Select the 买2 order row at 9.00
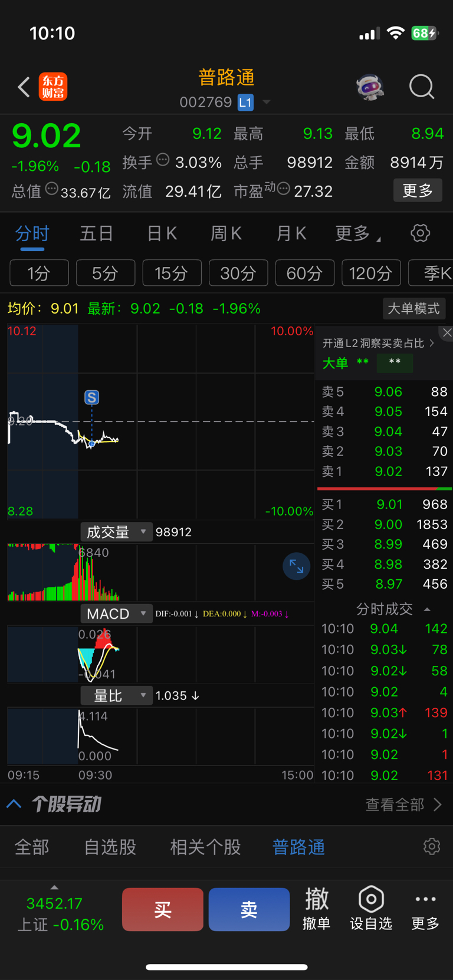This screenshot has height=980, width=453. click(x=385, y=524)
